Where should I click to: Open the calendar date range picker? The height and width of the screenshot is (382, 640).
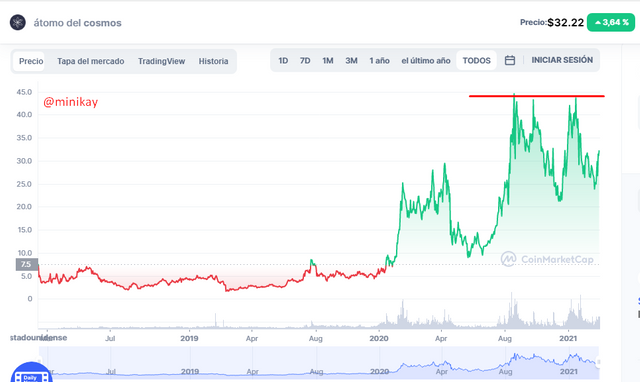click(509, 60)
